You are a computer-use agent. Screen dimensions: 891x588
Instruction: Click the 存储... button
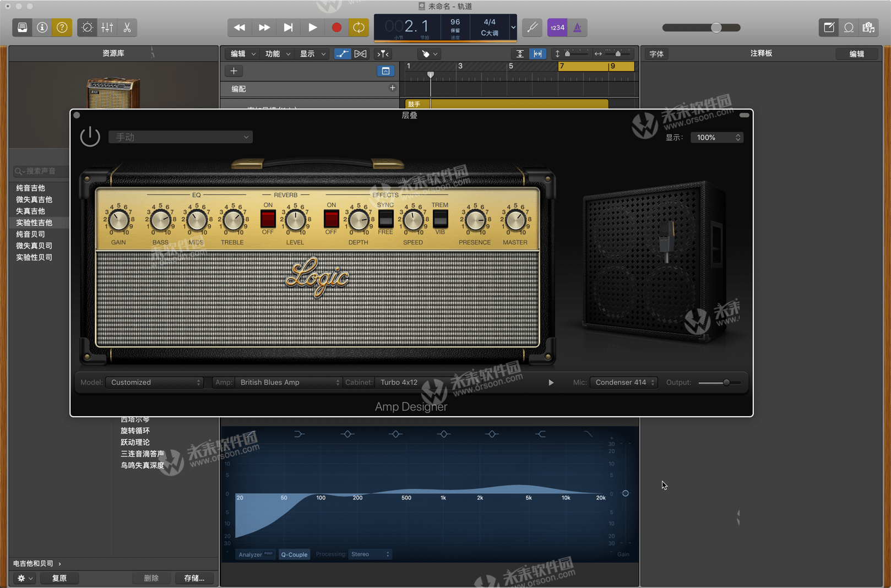pos(194,578)
